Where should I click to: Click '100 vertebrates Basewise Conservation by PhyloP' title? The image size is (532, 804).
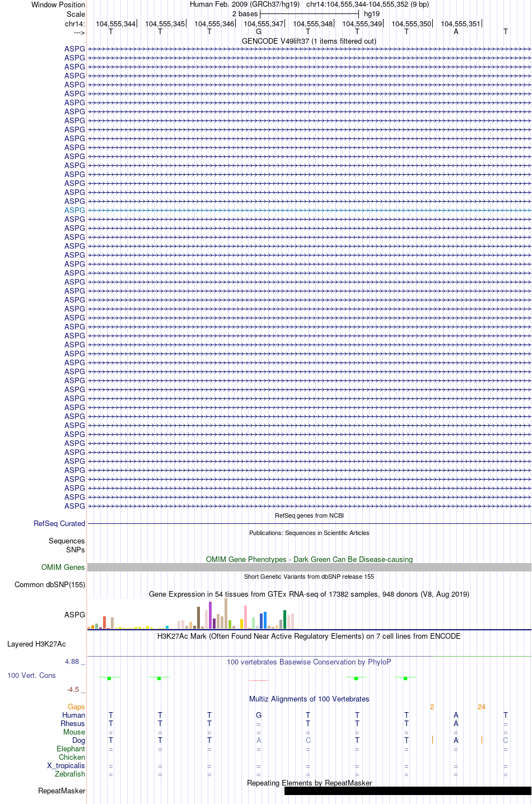tap(309, 662)
